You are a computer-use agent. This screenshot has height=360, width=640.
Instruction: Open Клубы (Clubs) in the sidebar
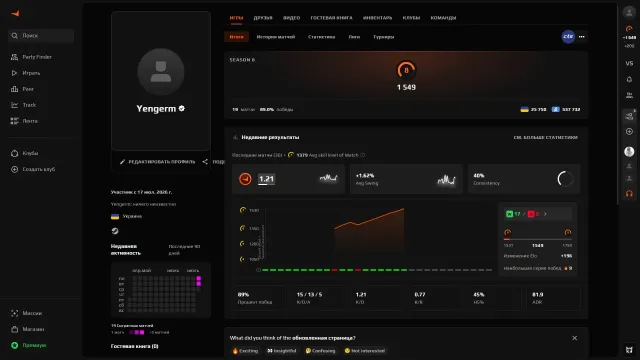24,153
